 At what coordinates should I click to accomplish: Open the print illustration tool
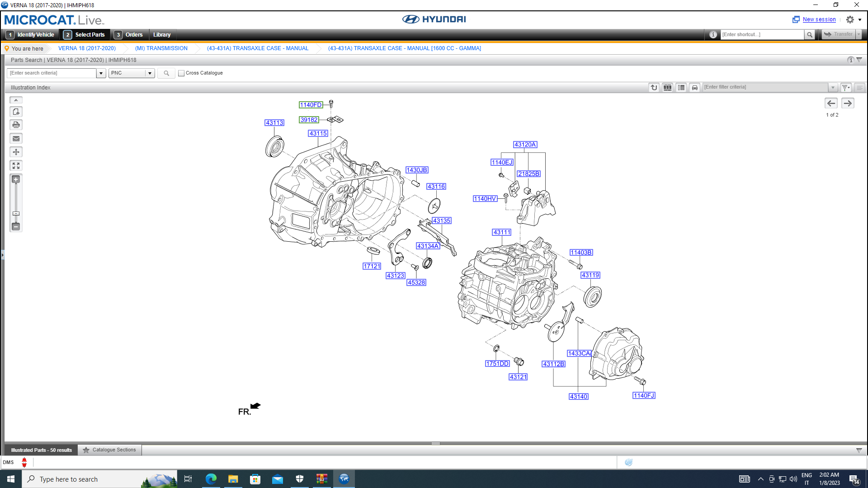coord(16,125)
